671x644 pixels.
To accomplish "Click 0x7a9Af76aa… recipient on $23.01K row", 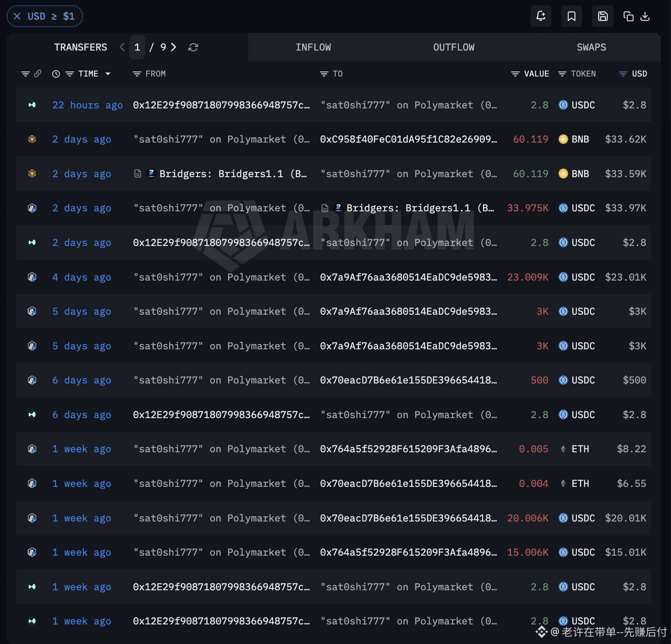I will coord(408,277).
